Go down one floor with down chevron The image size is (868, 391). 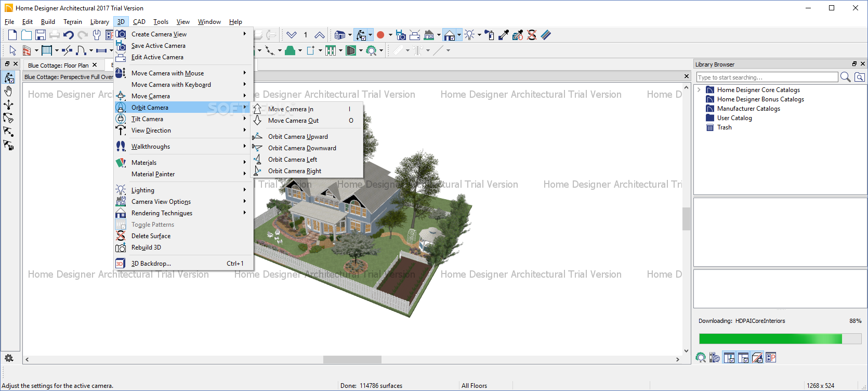click(x=292, y=35)
